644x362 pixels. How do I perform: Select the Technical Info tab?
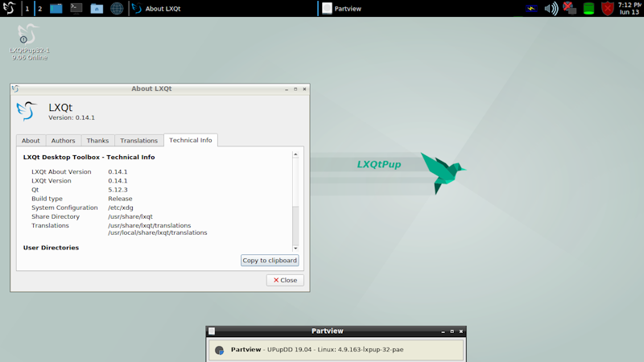(191, 140)
